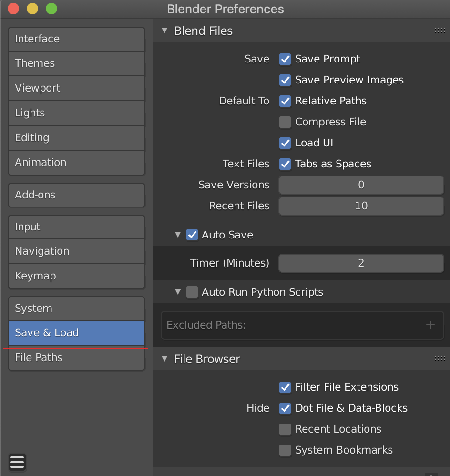
Task: Enable Compress File
Action: pos(285,122)
